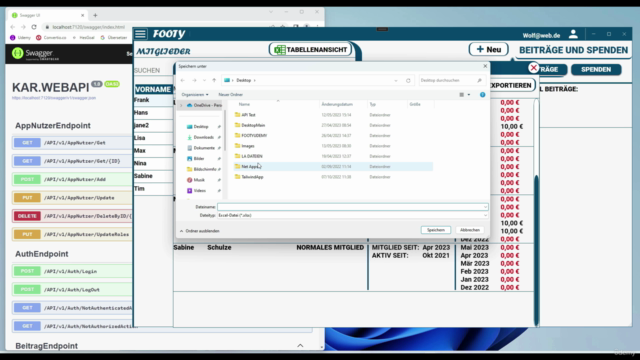This screenshot has width=640, height=360.
Task: Collapse folders with Ordner ausblenden
Action: coord(200,231)
